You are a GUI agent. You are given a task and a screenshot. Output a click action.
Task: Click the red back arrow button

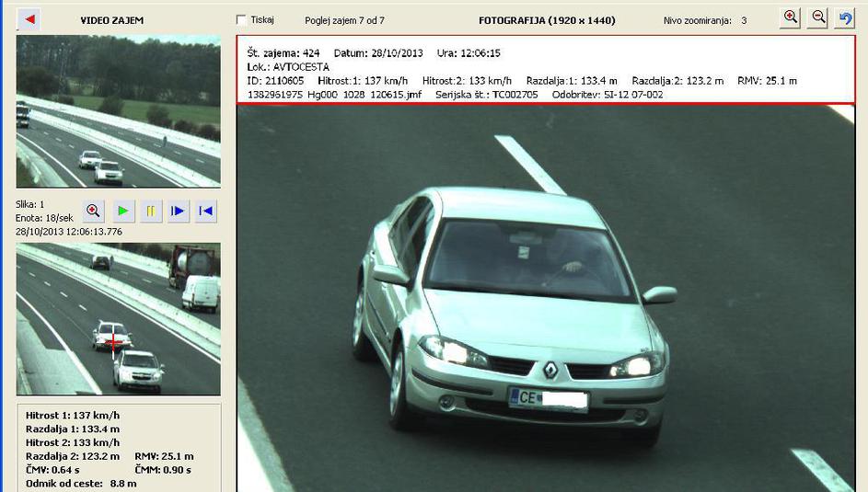click(x=29, y=19)
